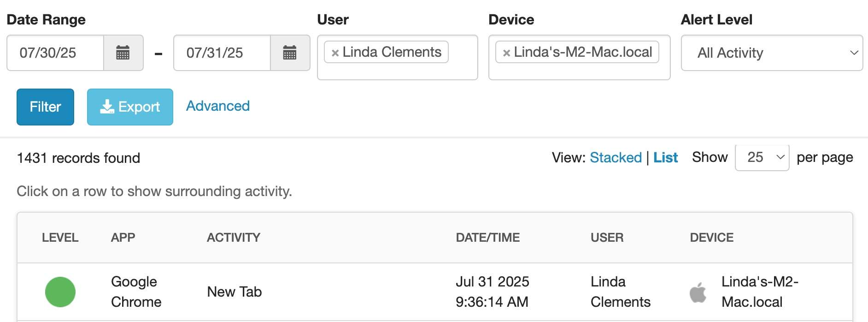
Task: Open the end date calendar picker
Action: 290,53
